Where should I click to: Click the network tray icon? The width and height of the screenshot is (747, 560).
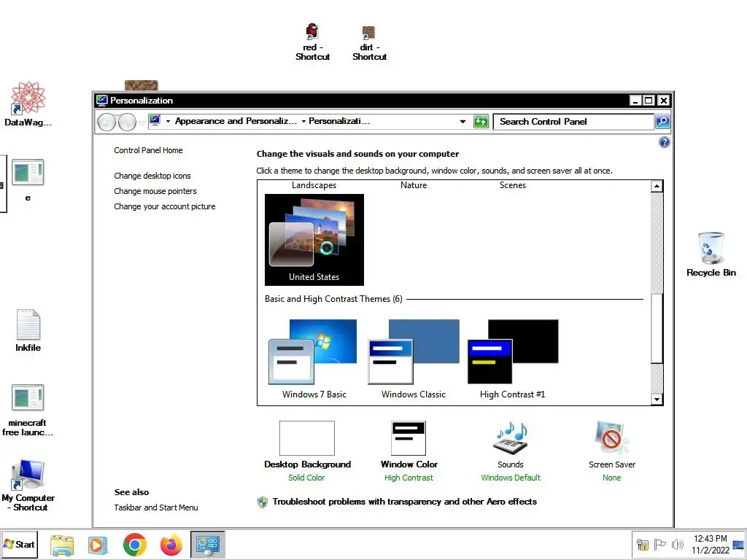642,544
